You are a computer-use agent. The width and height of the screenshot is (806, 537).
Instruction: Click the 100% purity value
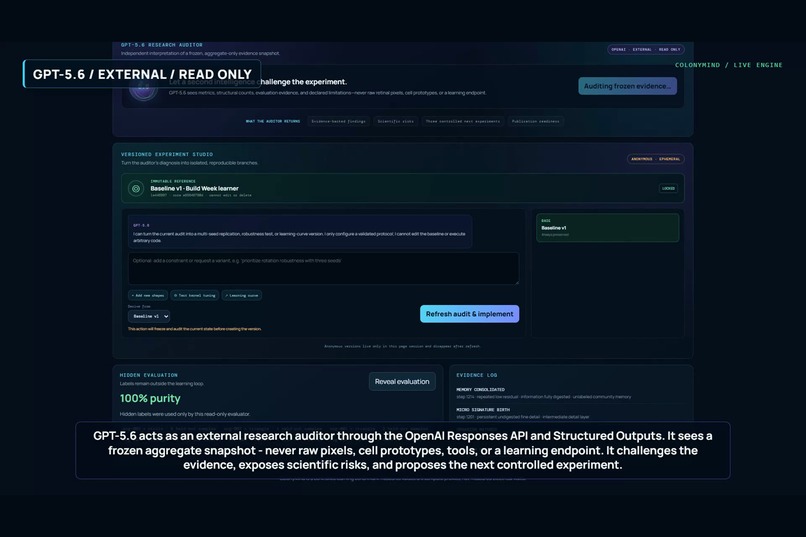150,398
